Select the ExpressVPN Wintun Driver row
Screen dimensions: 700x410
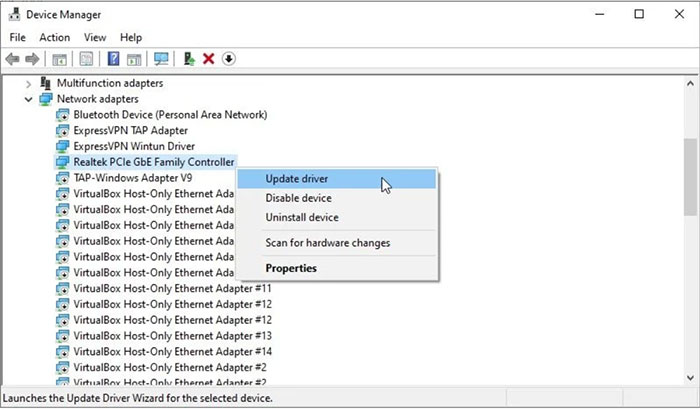[x=134, y=146]
